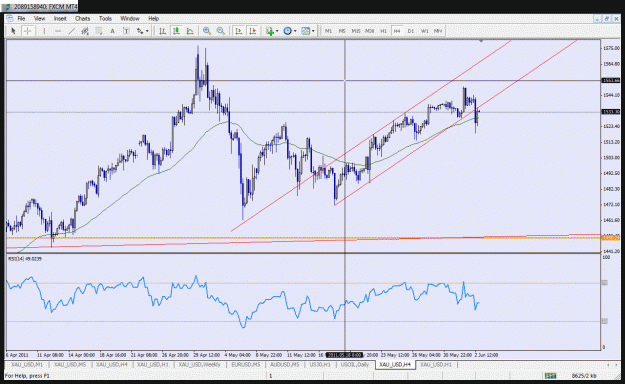Click the 1441.20 price scale label
Viewport: 625px width, 384px height.
point(611,251)
